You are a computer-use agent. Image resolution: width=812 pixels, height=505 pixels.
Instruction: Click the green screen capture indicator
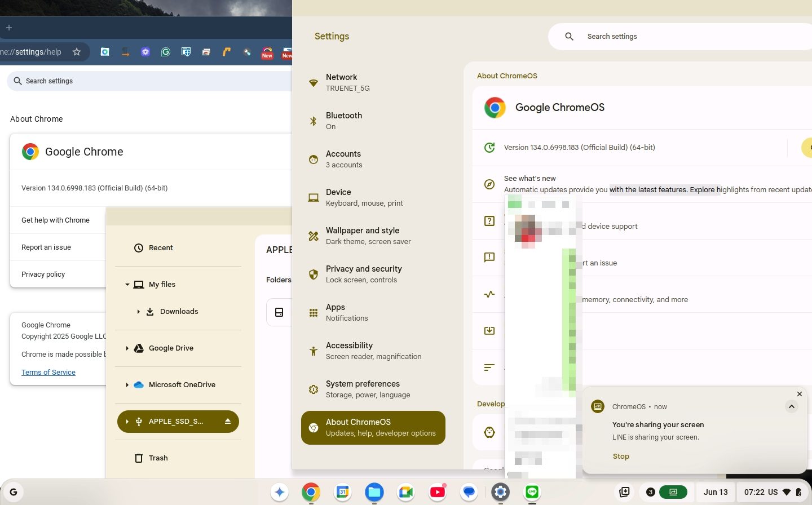pyautogui.click(x=673, y=492)
